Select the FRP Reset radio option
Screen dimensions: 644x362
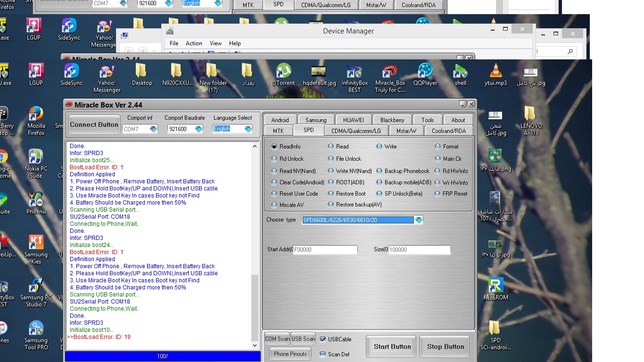451,194
